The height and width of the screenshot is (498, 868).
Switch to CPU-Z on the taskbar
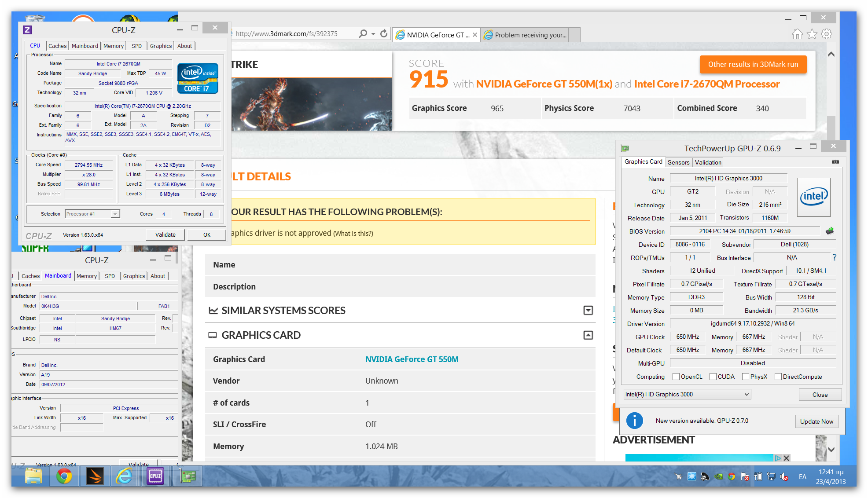[x=155, y=476]
